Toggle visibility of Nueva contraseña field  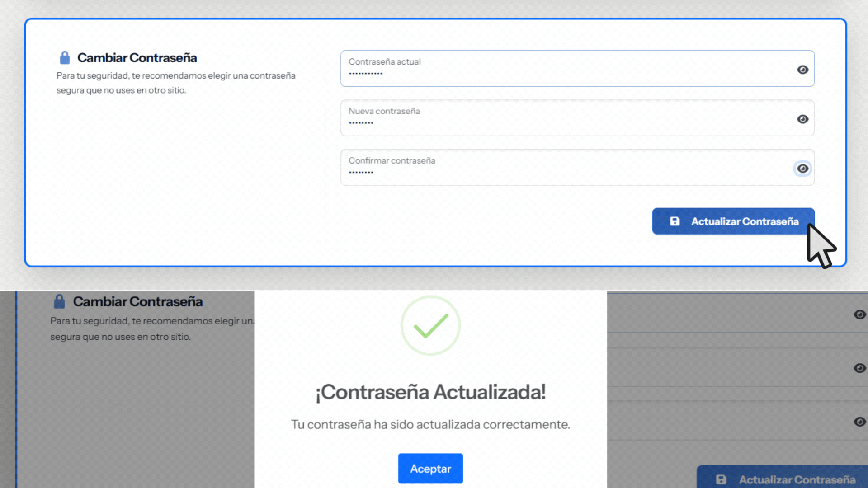802,119
